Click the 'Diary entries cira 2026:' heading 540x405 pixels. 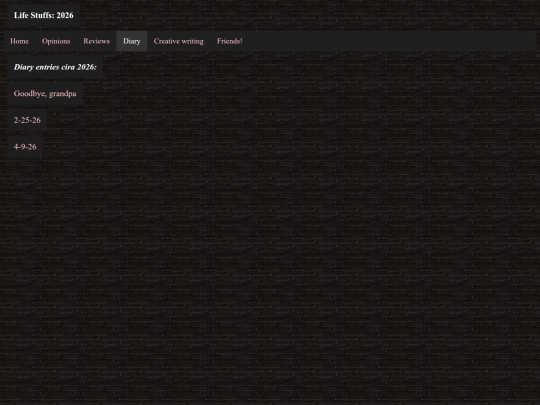pyautogui.click(x=55, y=67)
